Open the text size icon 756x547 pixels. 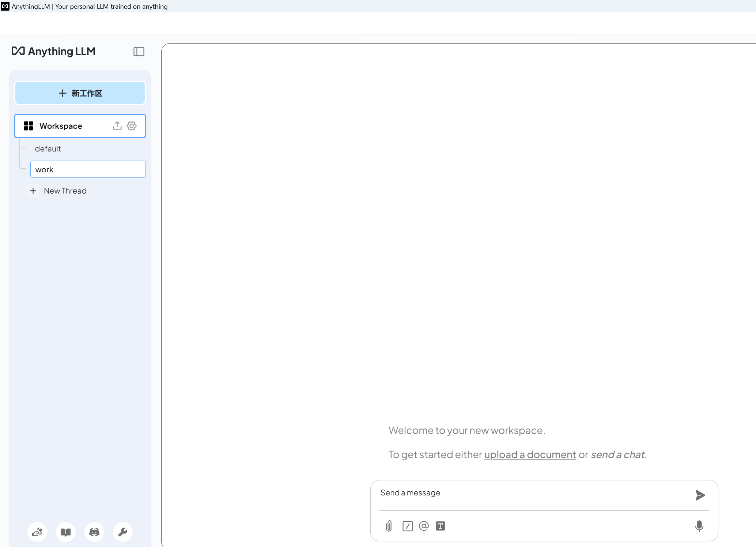440,526
